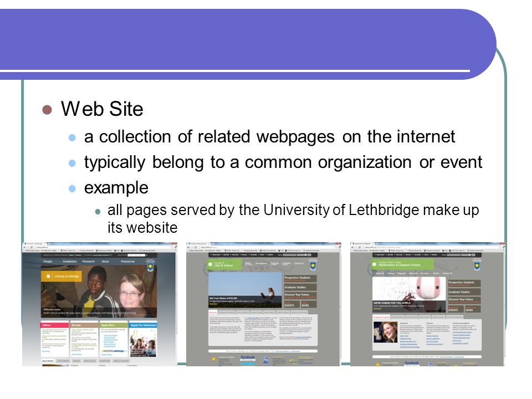Image resolution: width=532 pixels, height=399 pixels.
Task: Click green Arts & Science logo banner
Action: coord(224,264)
